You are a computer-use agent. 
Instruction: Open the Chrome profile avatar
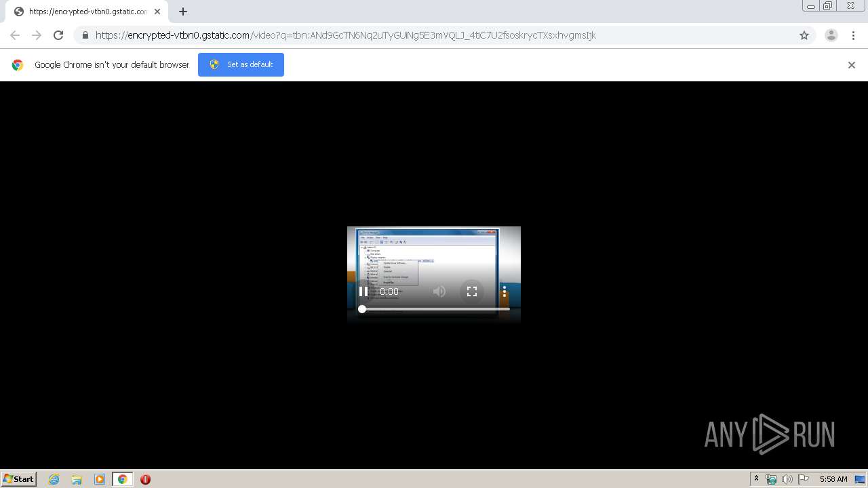(x=831, y=35)
